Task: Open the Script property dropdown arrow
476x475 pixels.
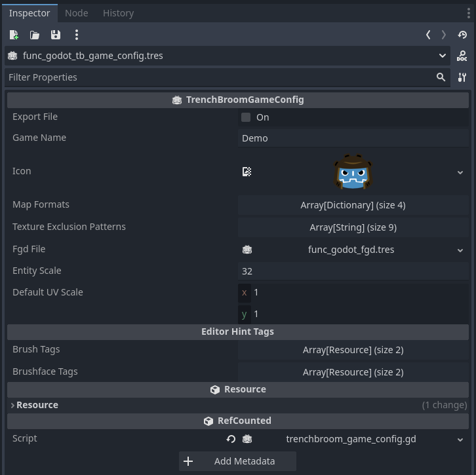Action: point(460,440)
